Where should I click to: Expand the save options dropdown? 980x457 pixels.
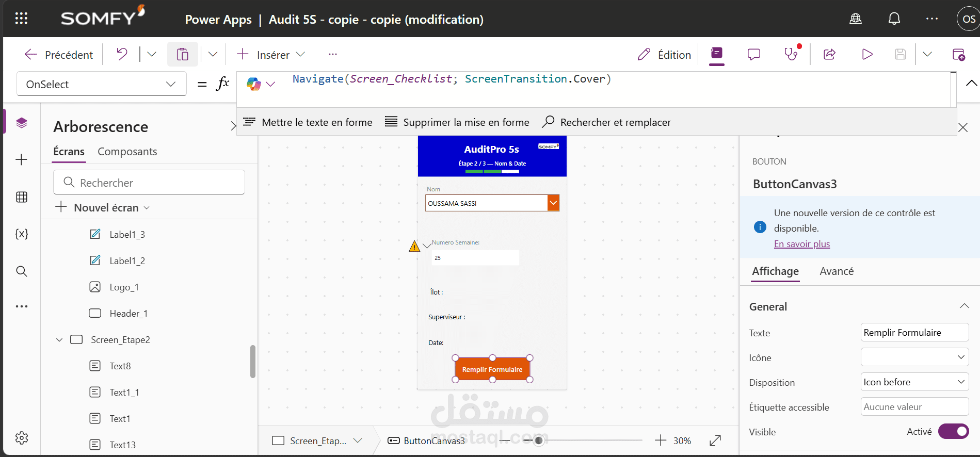click(927, 54)
